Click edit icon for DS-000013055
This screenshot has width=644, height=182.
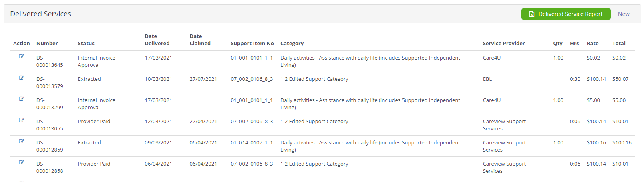[22, 120]
